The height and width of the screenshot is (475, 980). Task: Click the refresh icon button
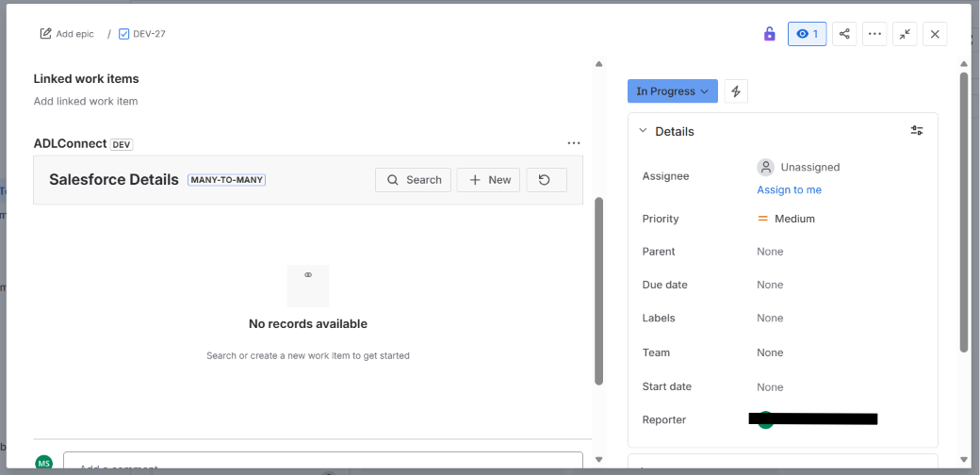[547, 180]
